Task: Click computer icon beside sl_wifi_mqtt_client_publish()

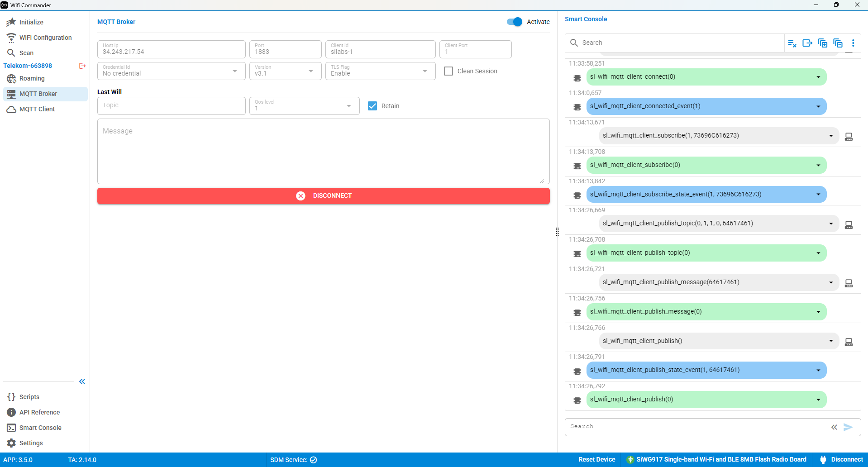Action: (x=849, y=342)
